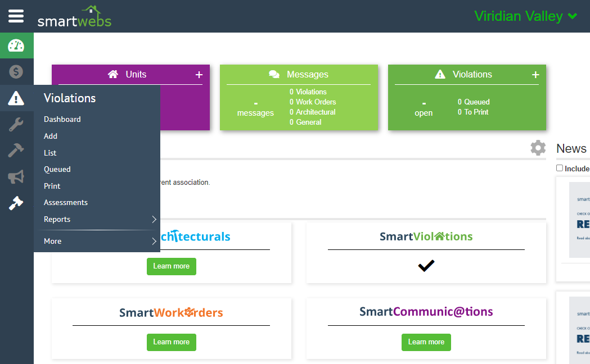Open Dashboard in Violations menu
The height and width of the screenshot is (364, 590).
point(62,120)
